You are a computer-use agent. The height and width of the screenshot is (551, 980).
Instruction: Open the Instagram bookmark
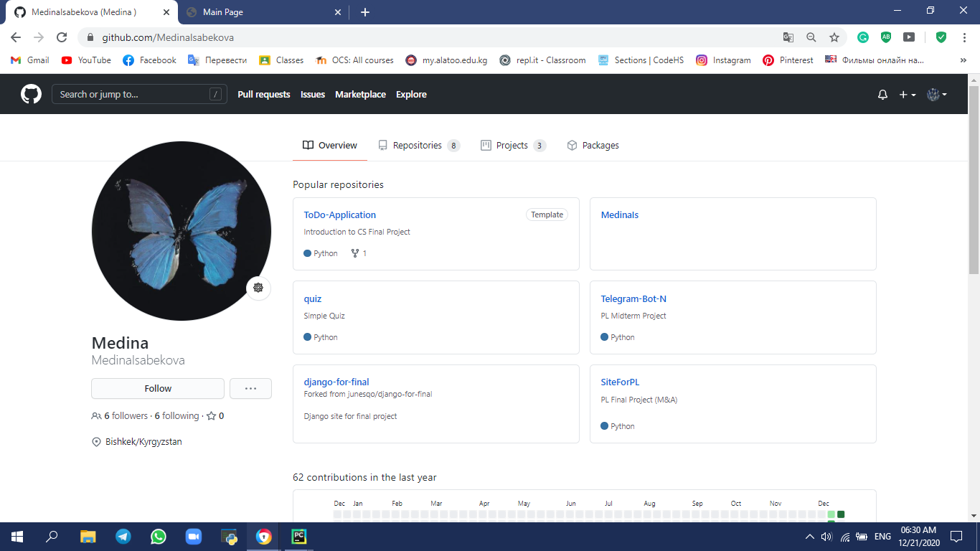723,60
